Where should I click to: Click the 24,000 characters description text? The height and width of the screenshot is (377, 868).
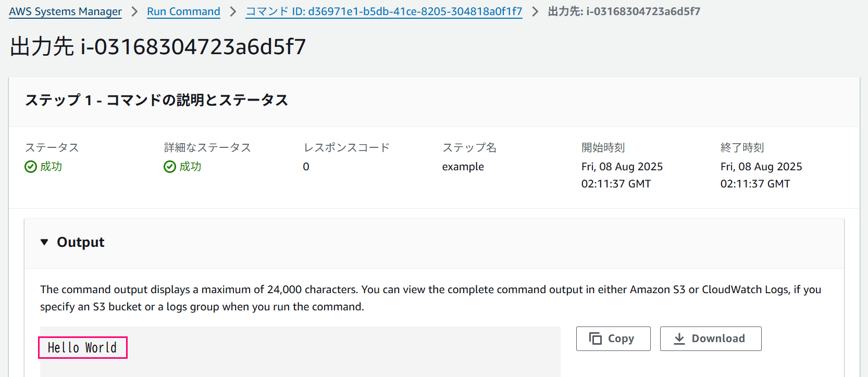click(430, 298)
